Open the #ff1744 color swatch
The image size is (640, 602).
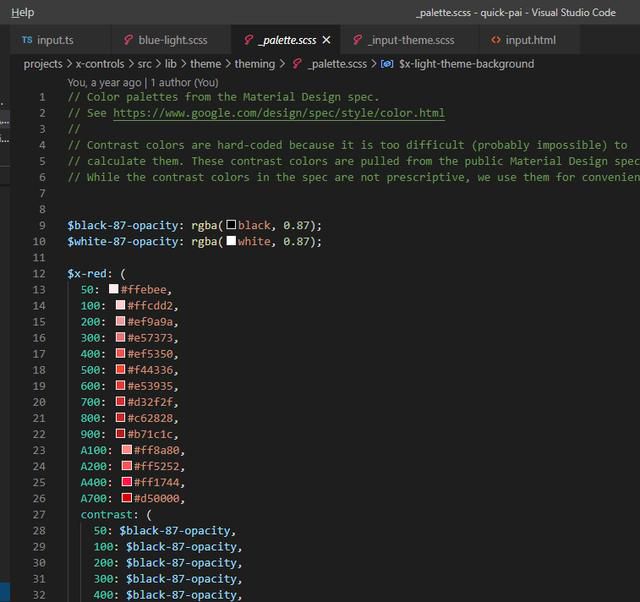(x=127, y=481)
